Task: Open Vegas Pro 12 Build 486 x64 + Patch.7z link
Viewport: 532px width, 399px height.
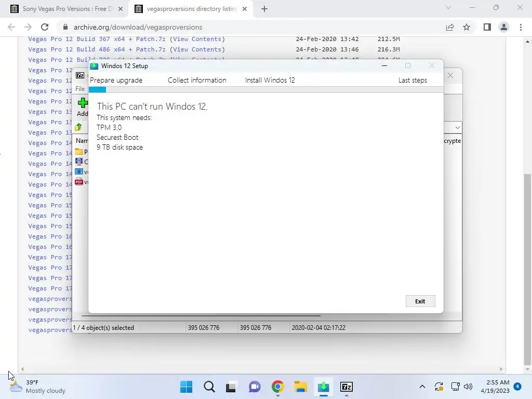Action: click(97, 49)
